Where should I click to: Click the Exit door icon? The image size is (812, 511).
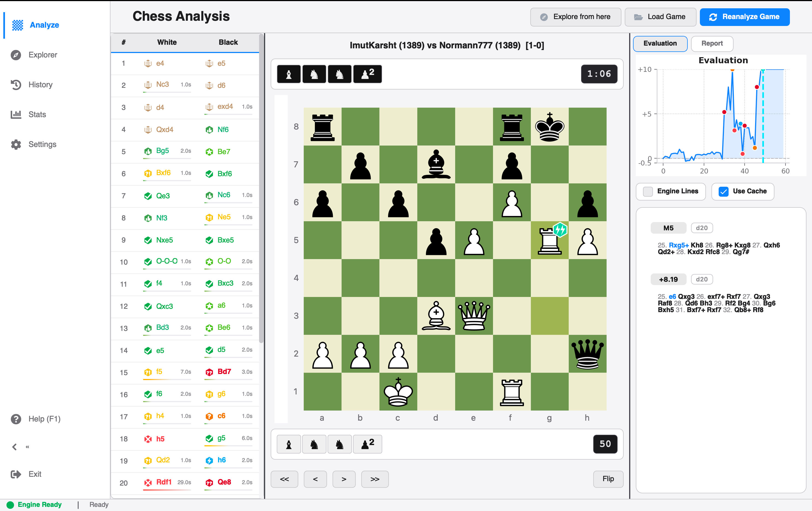click(x=16, y=474)
